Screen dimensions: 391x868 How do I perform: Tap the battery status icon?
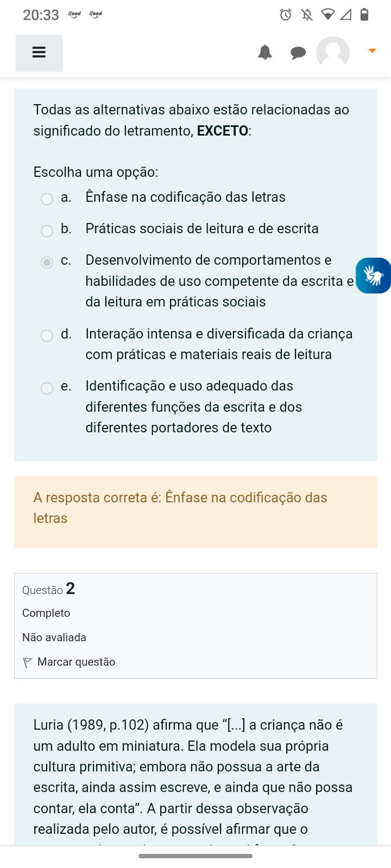[364, 15]
